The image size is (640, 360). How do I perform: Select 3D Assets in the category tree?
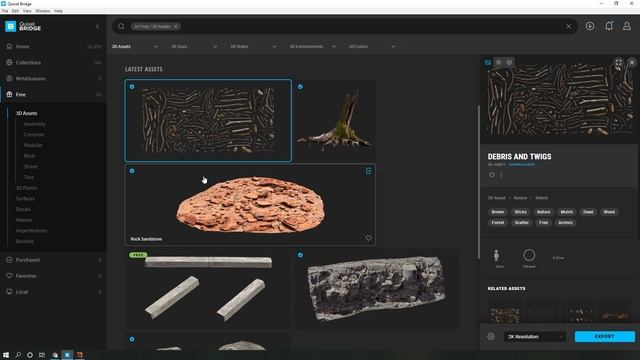tap(27, 113)
